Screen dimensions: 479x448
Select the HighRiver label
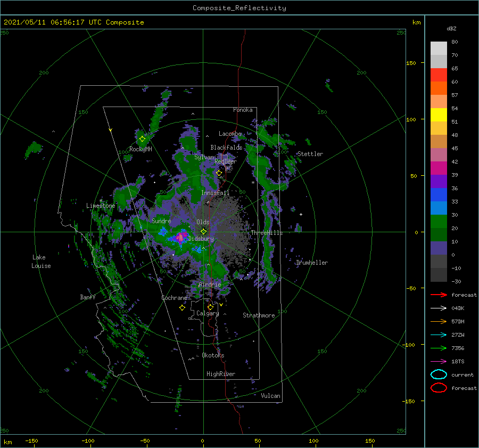click(221, 374)
